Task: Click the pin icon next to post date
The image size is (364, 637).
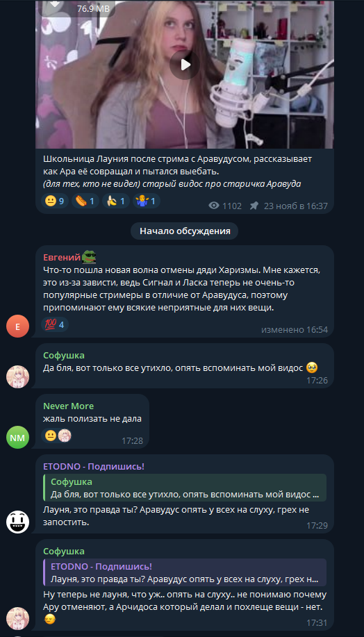Action: click(x=254, y=206)
